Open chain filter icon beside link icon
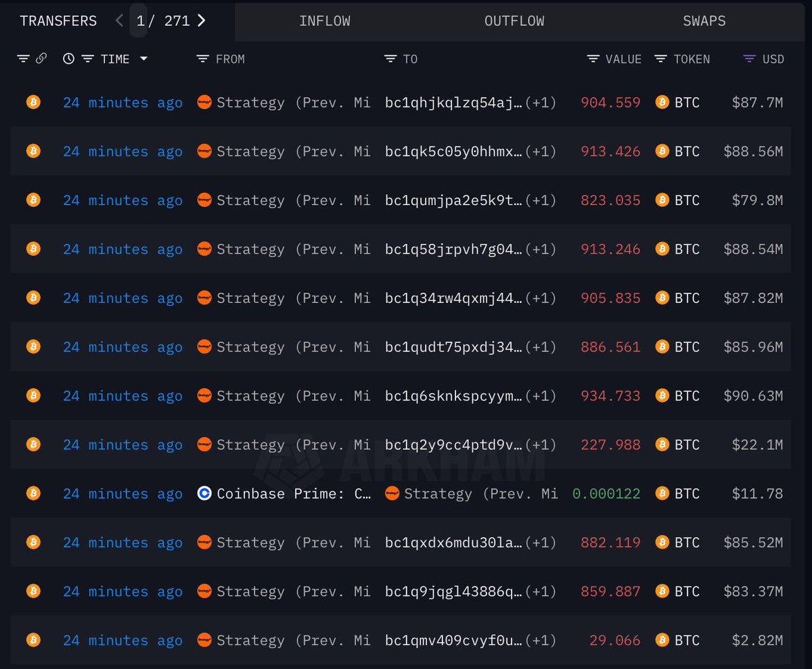812x669 pixels. click(x=23, y=59)
